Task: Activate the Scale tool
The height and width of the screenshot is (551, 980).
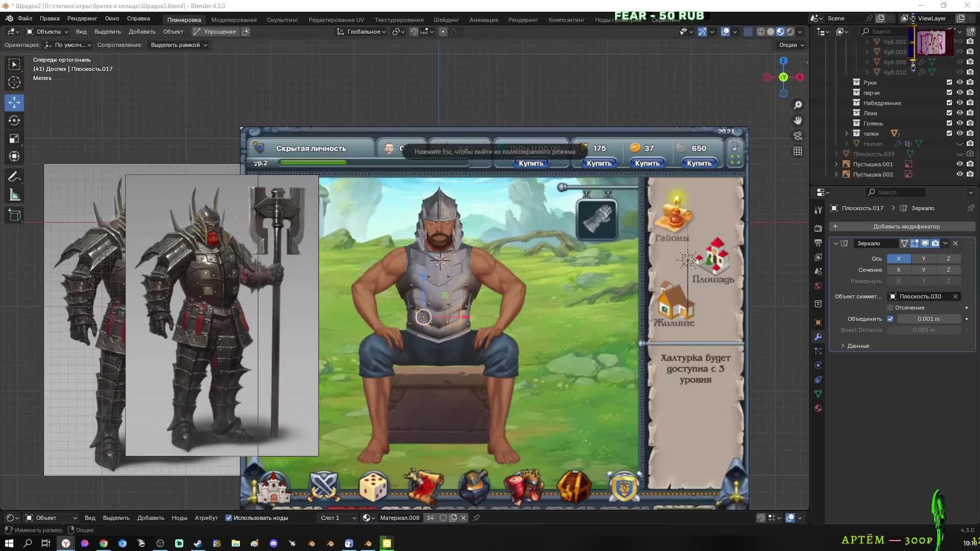Action: [14, 139]
